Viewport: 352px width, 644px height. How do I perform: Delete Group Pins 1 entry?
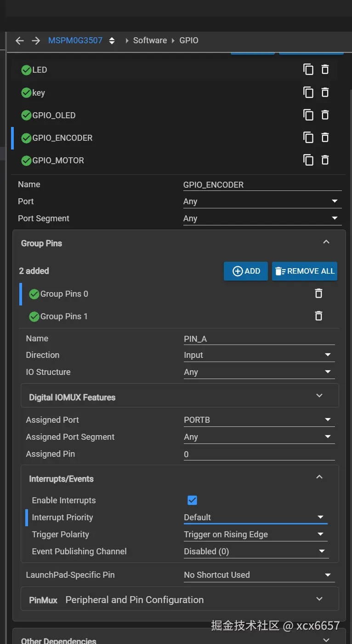click(318, 316)
